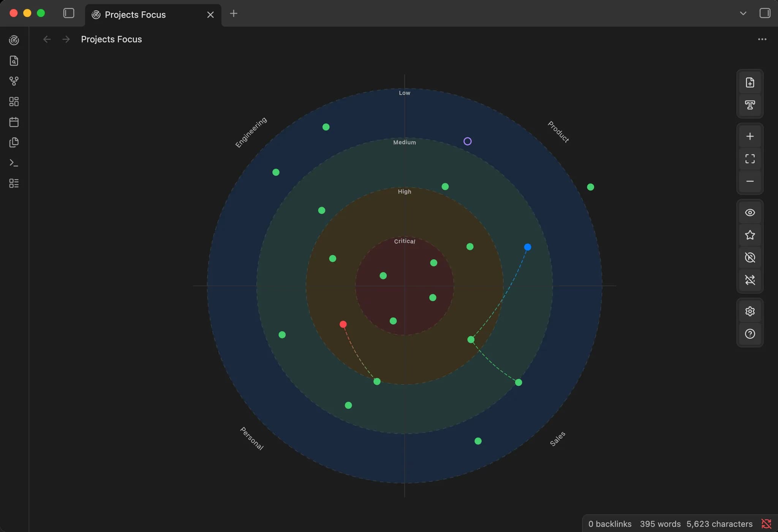Add new note with file-plus icon
The image size is (778, 532).
point(750,82)
